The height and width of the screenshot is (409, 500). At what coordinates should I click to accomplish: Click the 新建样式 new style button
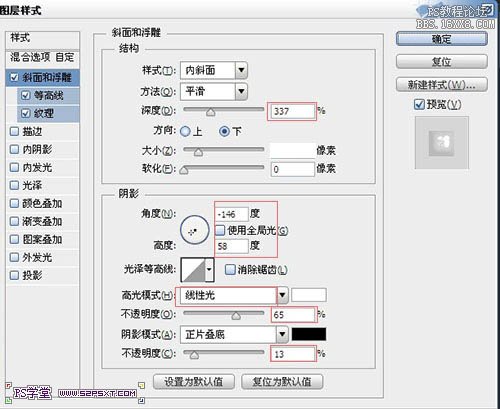click(442, 85)
